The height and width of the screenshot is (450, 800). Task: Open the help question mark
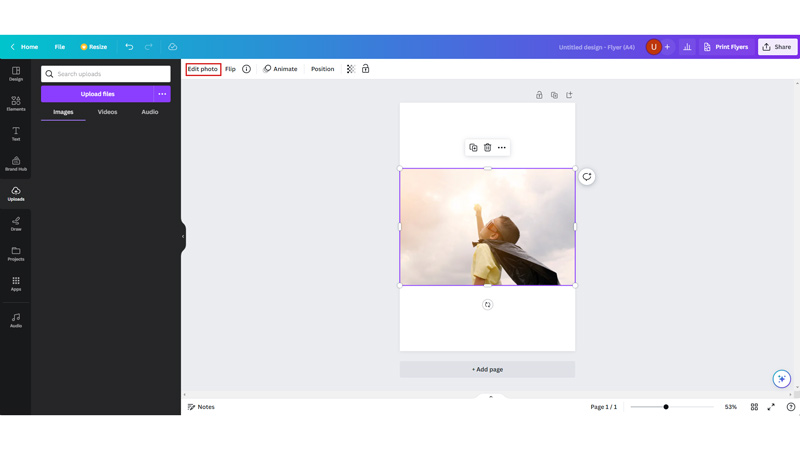pos(790,407)
